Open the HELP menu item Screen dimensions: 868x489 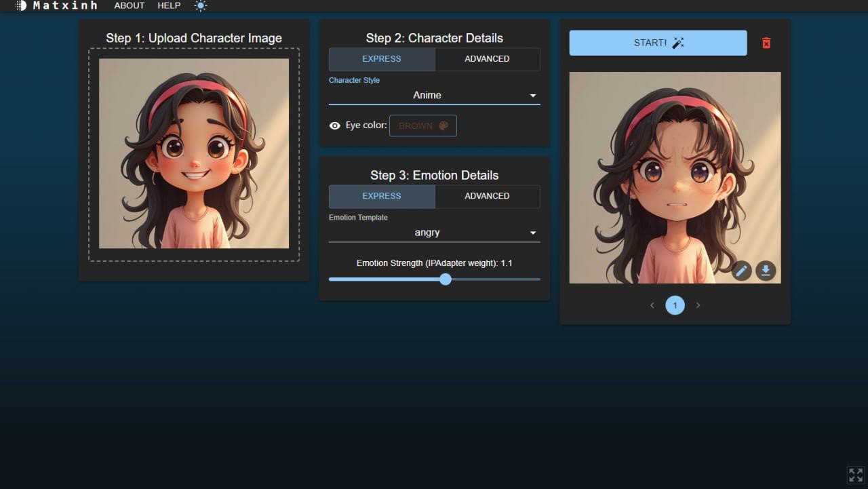[169, 5]
